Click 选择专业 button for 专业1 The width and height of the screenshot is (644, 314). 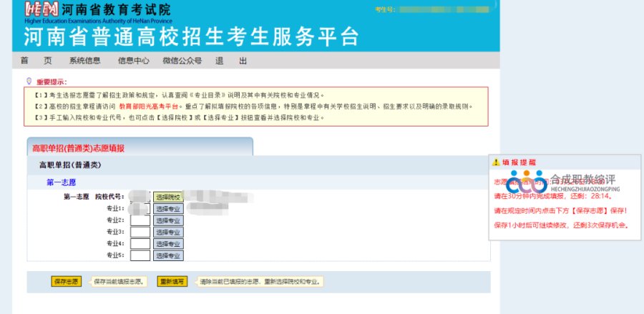pos(168,209)
